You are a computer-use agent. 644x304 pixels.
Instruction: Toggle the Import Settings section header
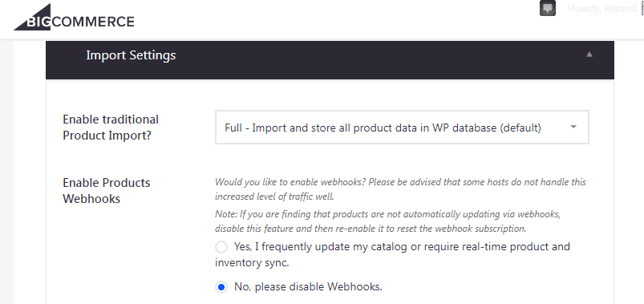click(x=330, y=60)
